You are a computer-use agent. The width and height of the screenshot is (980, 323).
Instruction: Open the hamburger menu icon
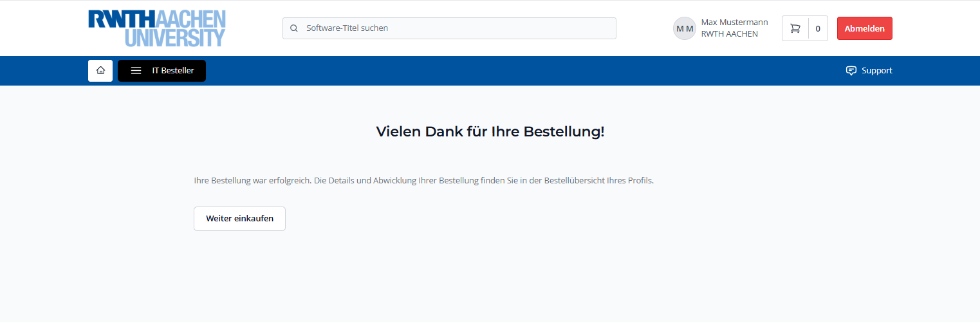(136, 71)
